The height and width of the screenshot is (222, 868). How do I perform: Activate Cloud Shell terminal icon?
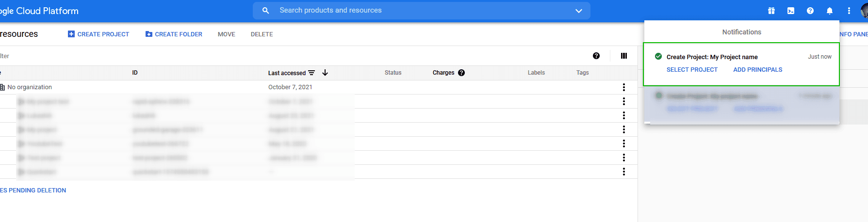point(791,11)
